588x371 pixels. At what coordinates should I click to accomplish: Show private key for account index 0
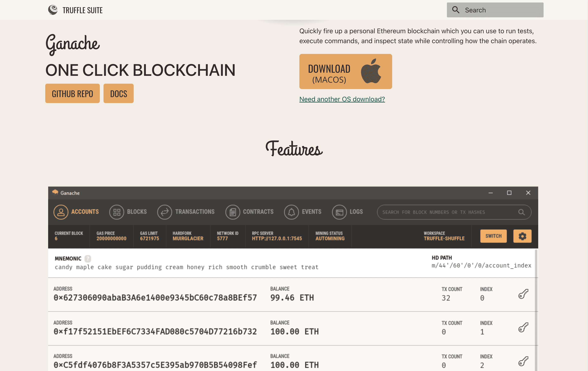[x=523, y=294]
